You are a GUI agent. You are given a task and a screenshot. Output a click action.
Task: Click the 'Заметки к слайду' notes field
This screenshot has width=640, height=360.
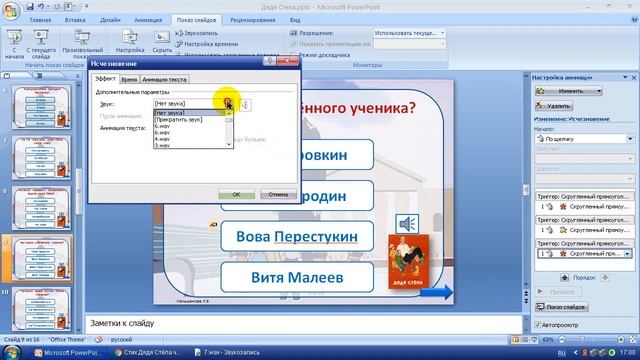[304, 323]
